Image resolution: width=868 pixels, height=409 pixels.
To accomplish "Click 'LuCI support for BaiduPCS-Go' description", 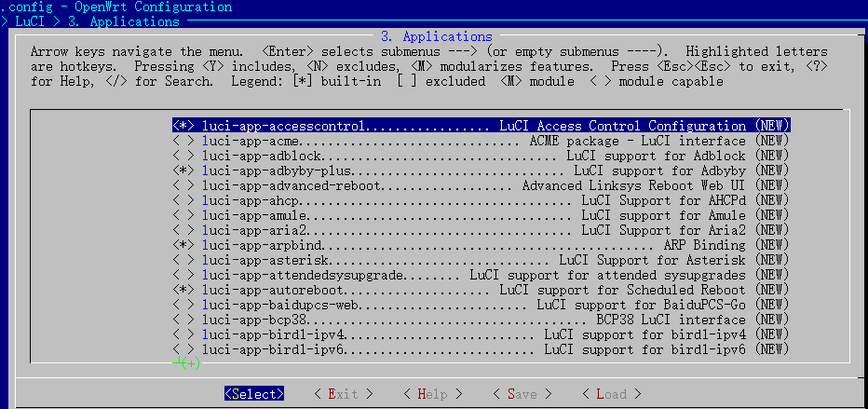I will click(x=642, y=305).
